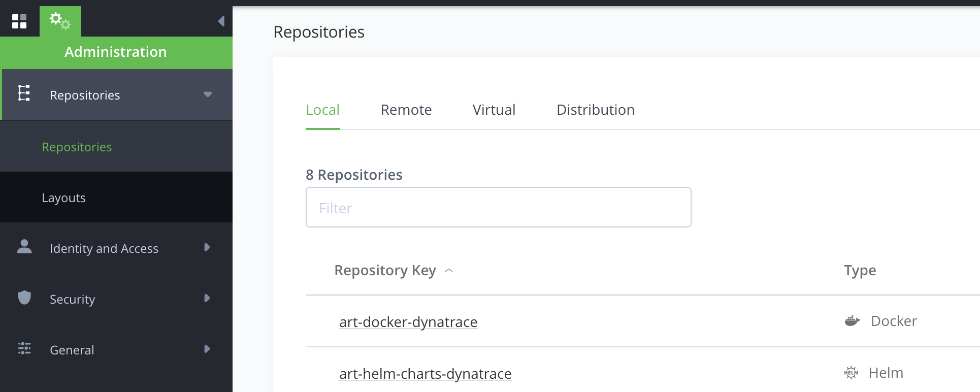Expand Identity and Access submenu arrow

tap(207, 247)
